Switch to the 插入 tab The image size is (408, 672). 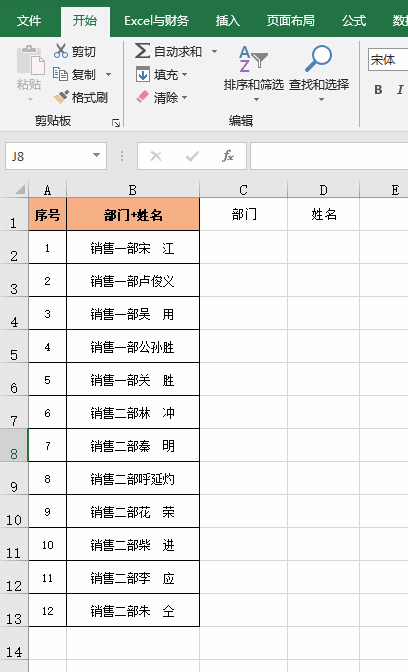[x=228, y=21]
